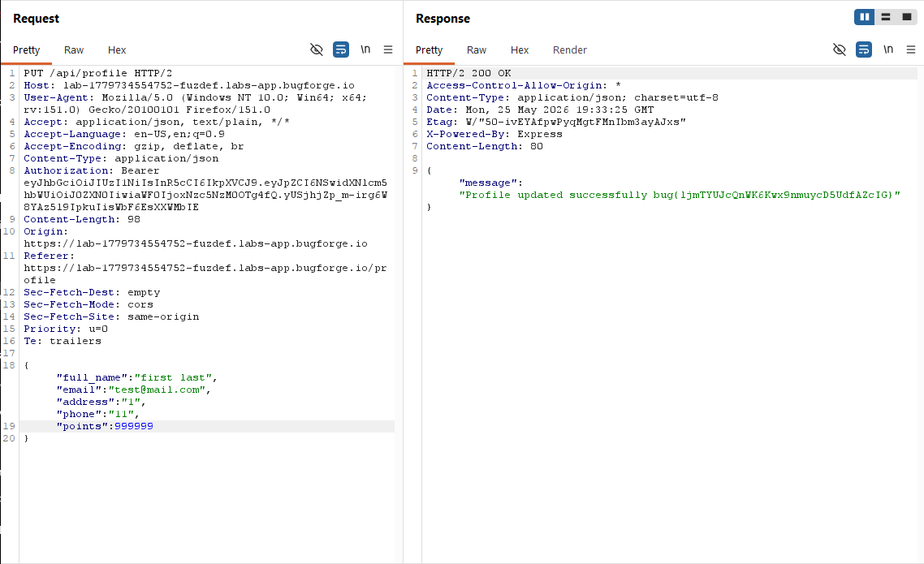This screenshot has width=924, height=564.
Task: Open the Response panel hamburger menu
Action: point(910,50)
